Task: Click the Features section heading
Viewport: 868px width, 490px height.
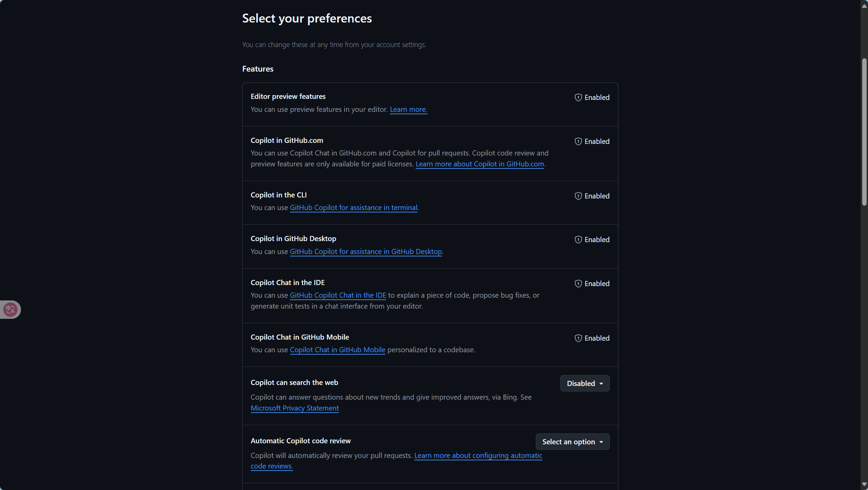Action: click(258, 69)
